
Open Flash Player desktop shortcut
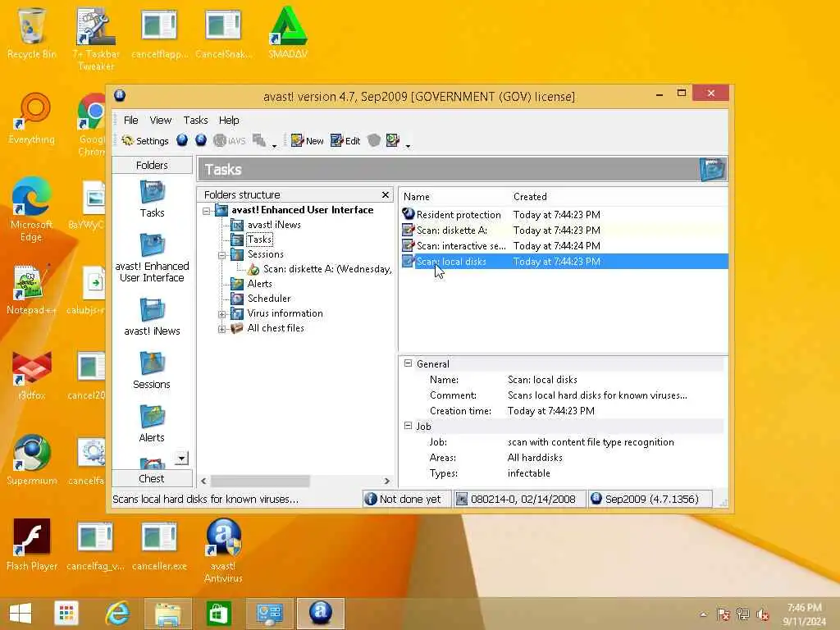point(32,544)
